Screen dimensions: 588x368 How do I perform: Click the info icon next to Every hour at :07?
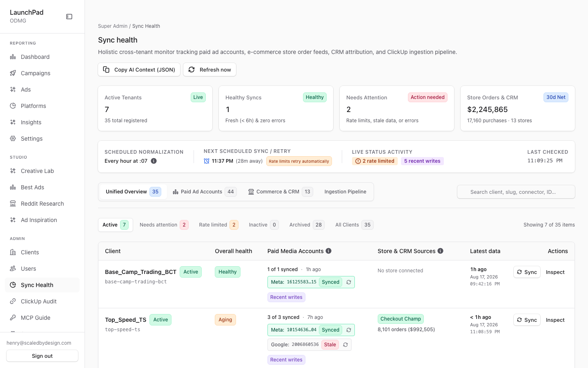pyautogui.click(x=154, y=161)
